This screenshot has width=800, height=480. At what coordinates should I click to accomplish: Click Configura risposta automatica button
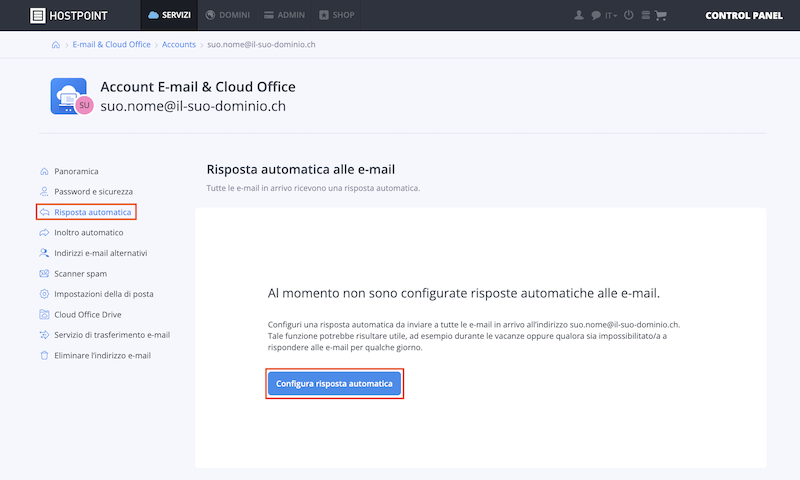(334, 384)
